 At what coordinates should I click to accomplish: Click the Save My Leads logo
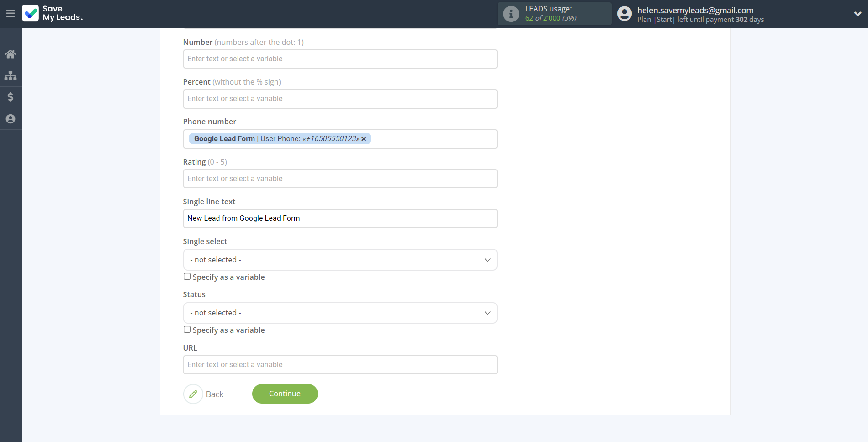point(53,13)
